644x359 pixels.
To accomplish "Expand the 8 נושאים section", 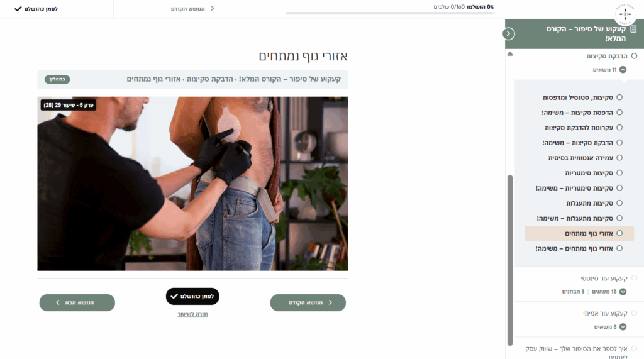I will [x=623, y=327].
